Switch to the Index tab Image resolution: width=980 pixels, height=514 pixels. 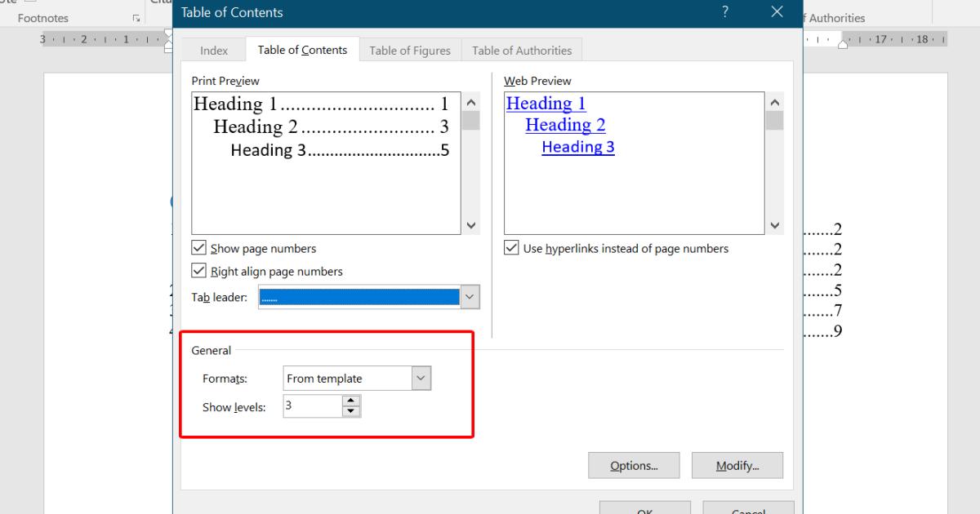[x=214, y=51]
